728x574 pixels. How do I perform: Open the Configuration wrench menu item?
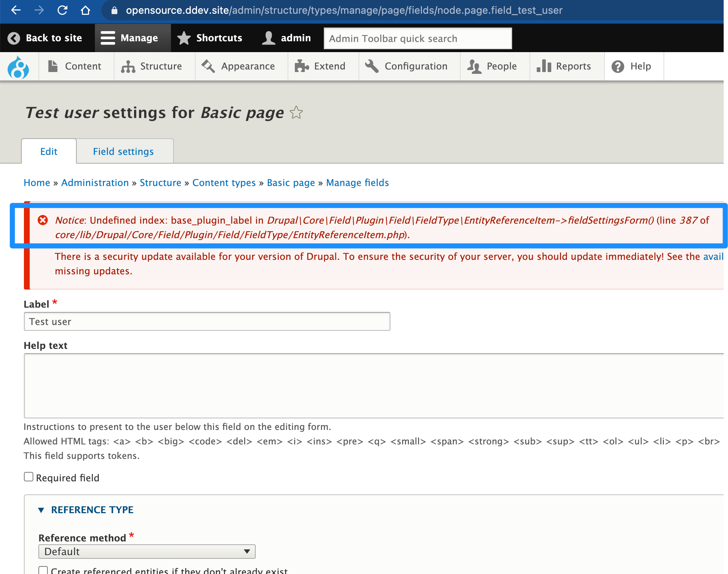coord(409,67)
